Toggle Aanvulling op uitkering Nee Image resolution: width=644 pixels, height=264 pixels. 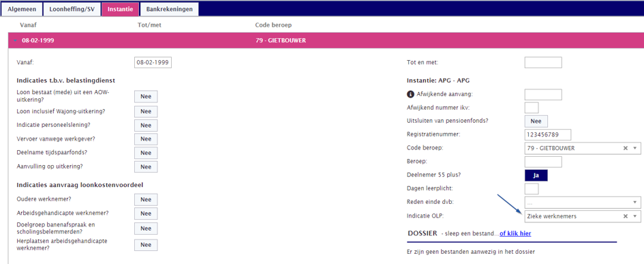pos(146,166)
